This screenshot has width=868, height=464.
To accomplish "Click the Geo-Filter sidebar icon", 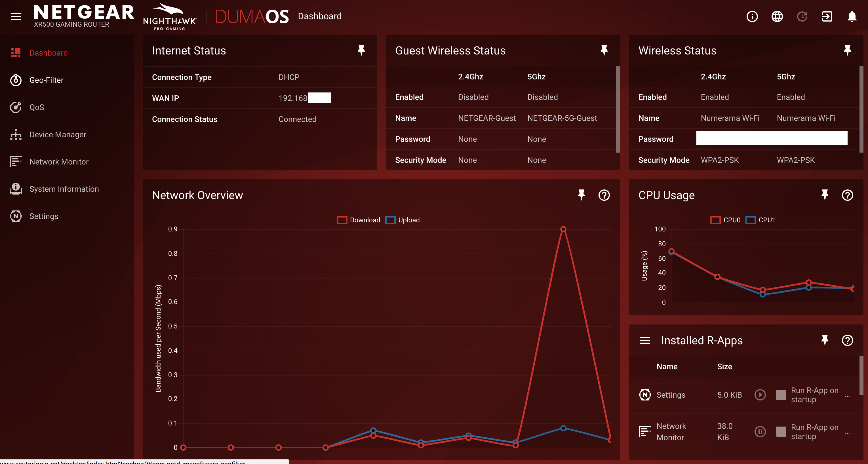I will [16, 80].
